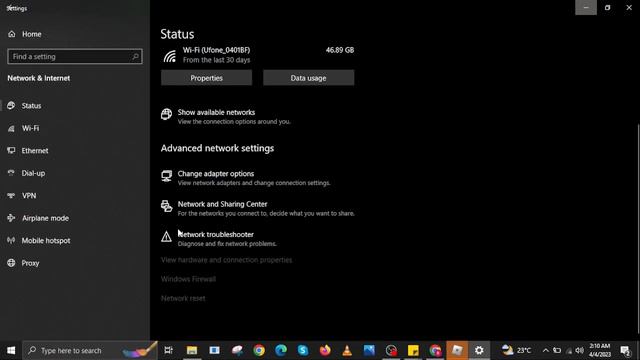Open VLC media player from the taskbar
Screen dimensions: 640x360
click(347, 350)
